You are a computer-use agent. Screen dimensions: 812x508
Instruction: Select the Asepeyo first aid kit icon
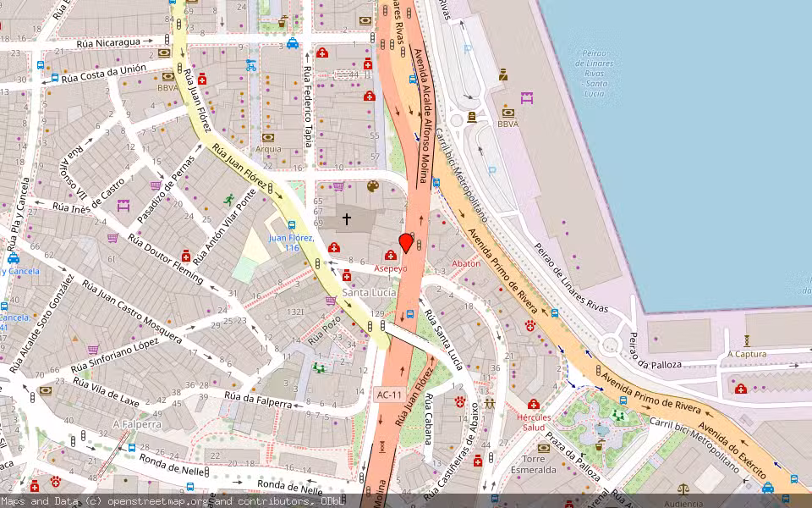(x=390, y=257)
